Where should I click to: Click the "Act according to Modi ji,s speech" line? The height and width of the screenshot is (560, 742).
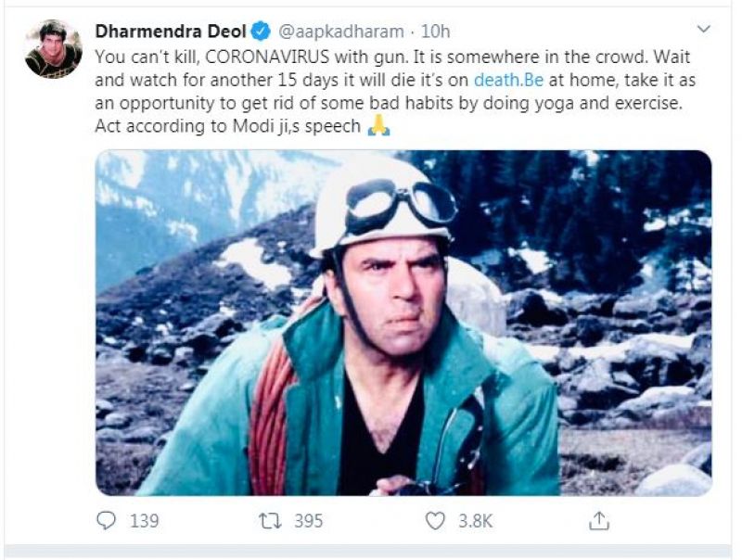click(x=227, y=126)
